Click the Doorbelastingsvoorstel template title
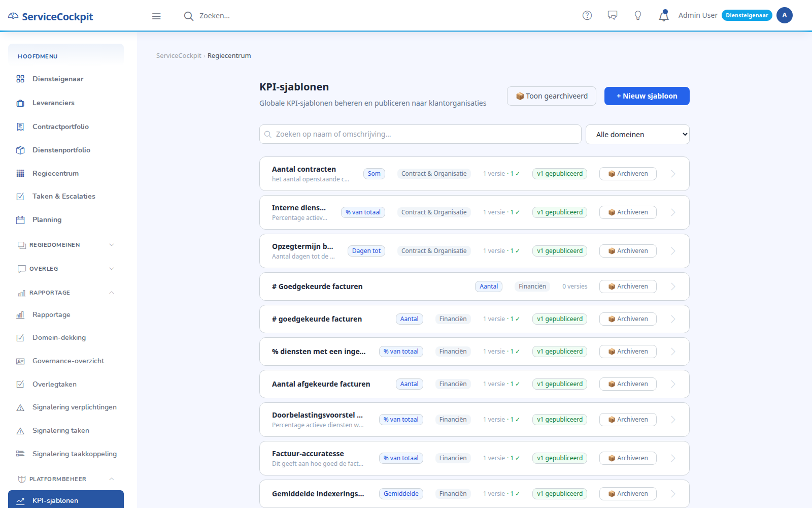Image resolution: width=812 pixels, height=508 pixels. coord(317,415)
